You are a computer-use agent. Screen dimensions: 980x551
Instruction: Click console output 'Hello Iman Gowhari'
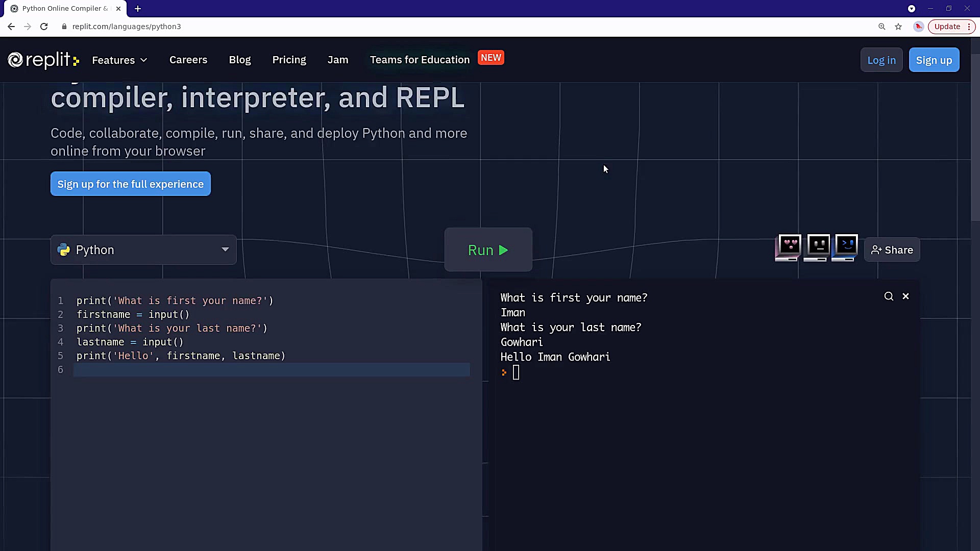pos(555,357)
